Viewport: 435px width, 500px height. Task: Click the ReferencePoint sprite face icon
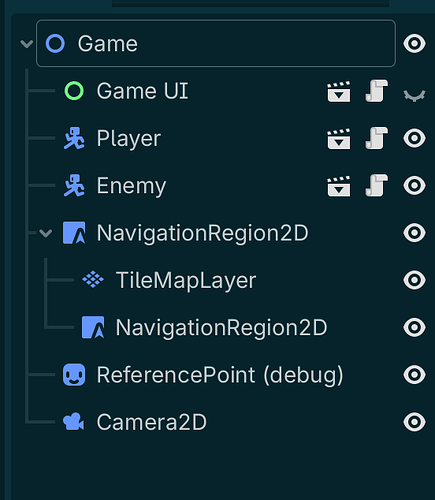tap(74, 375)
